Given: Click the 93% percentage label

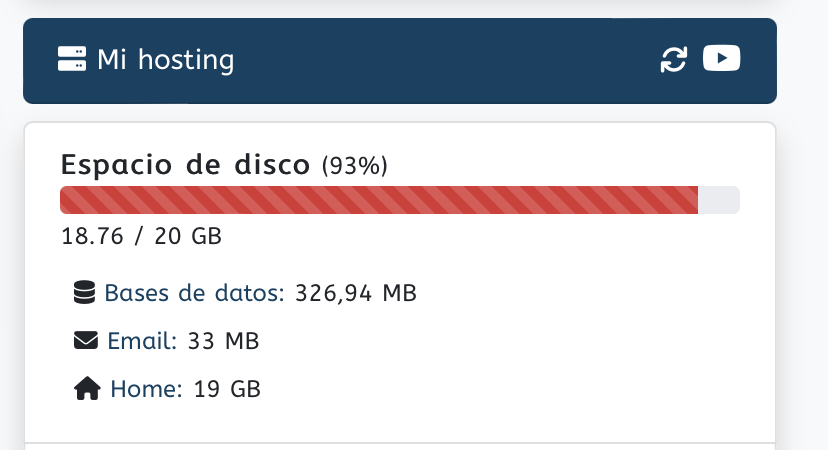Looking at the screenshot, I should click(355, 166).
